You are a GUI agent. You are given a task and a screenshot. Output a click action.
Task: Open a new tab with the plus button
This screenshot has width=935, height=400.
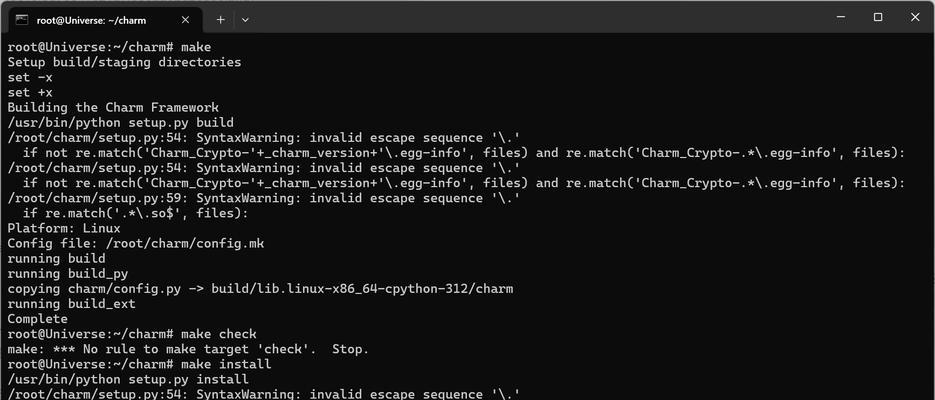220,20
